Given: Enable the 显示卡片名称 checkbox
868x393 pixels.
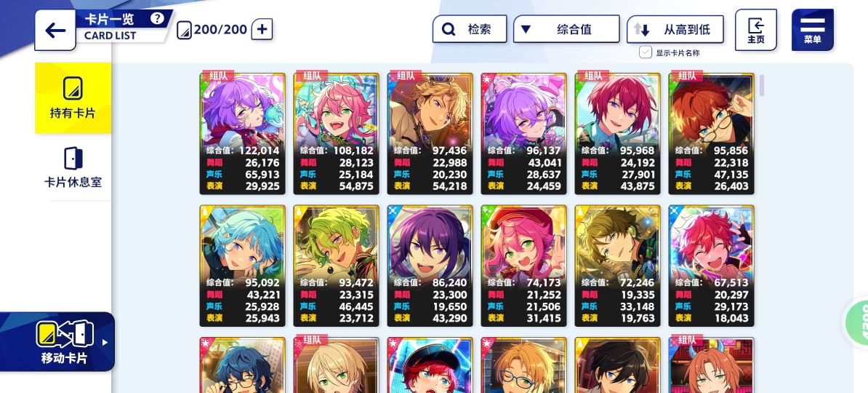Looking at the screenshot, I should pos(646,52).
